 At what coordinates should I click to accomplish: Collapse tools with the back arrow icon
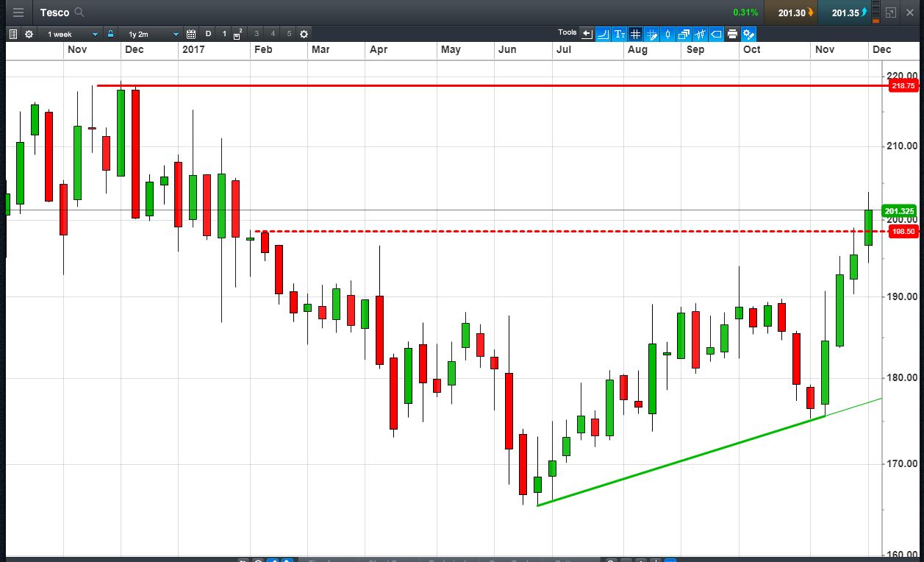587,34
